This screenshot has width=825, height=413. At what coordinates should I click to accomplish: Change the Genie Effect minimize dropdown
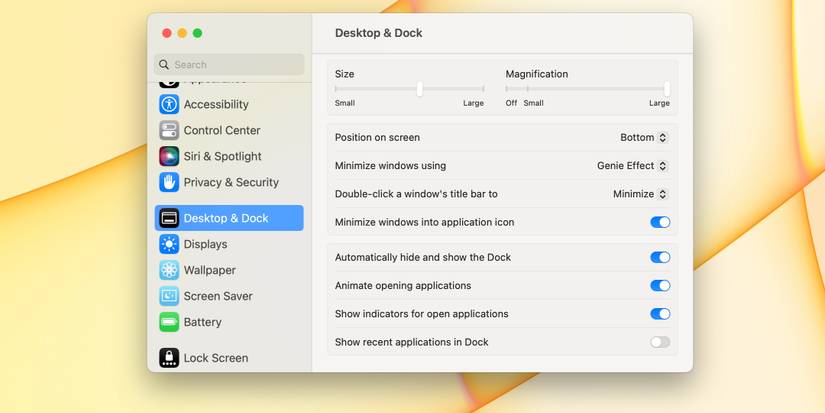[632, 166]
